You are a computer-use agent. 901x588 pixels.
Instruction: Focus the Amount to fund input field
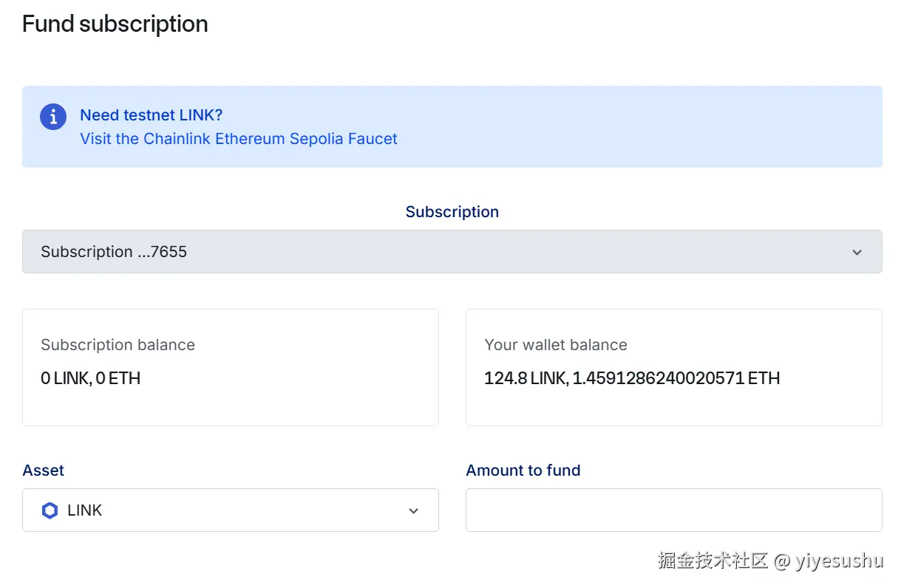pos(673,510)
